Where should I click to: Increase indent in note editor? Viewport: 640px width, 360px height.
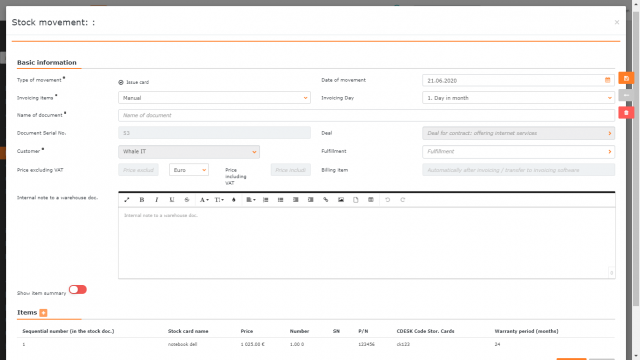click(x=311, y=200)
